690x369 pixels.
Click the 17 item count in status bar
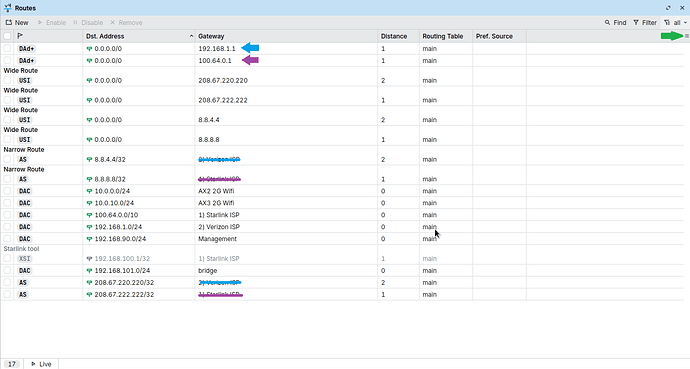click(x=12, y=364)
